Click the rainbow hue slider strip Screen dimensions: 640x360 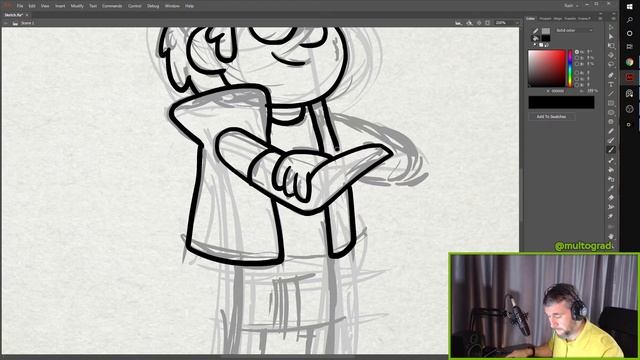[570, 69]
